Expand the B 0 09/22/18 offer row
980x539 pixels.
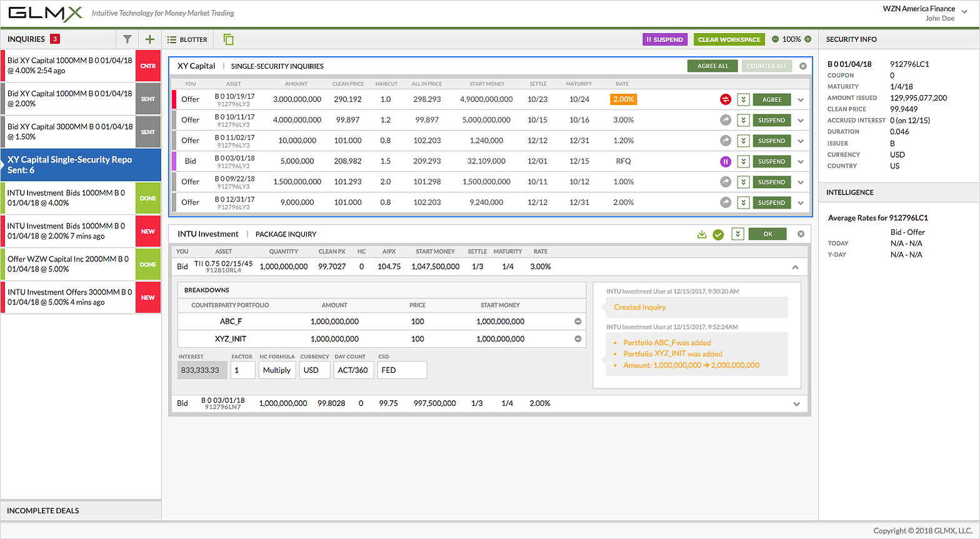point(801,183)
